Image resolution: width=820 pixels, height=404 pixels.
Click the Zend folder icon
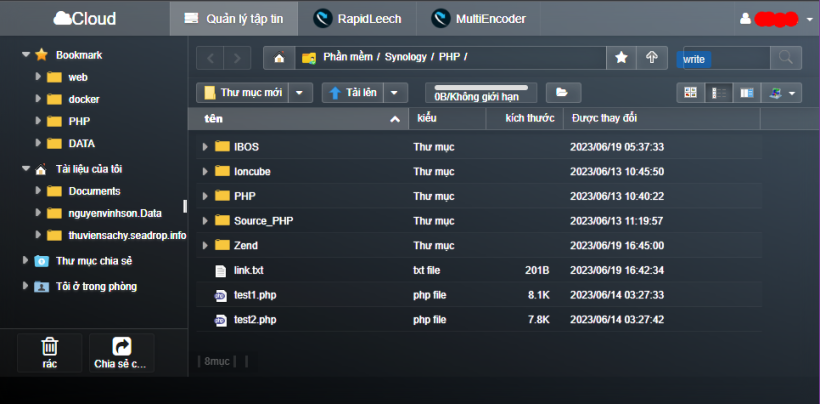coord(222,245)
